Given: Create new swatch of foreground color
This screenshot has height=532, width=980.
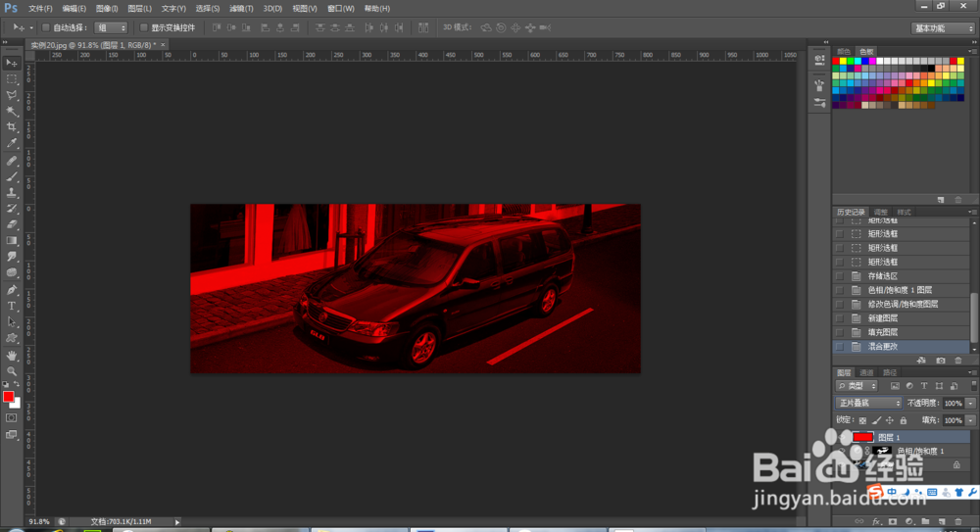Looking at the screenshot, I should click(941, 200).
